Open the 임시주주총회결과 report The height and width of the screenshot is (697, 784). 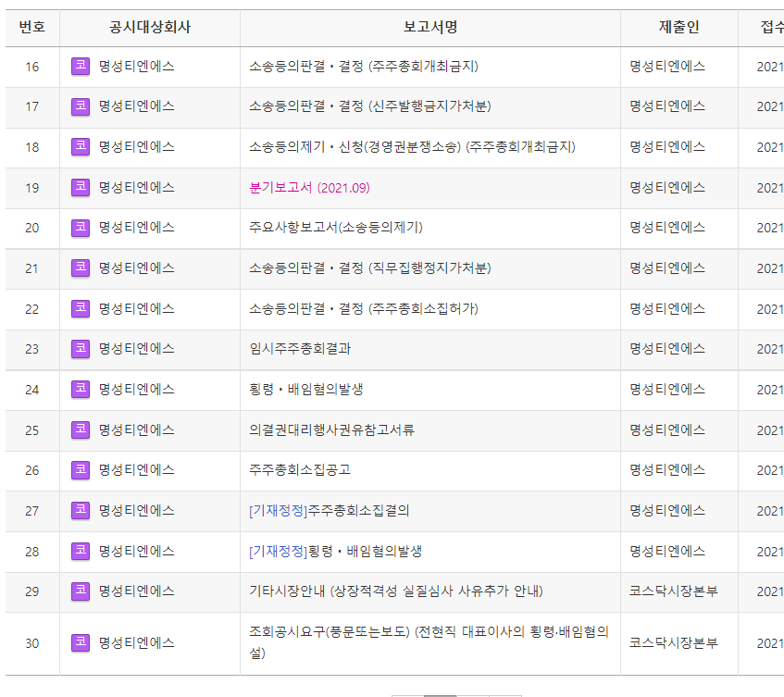(300, 348)
